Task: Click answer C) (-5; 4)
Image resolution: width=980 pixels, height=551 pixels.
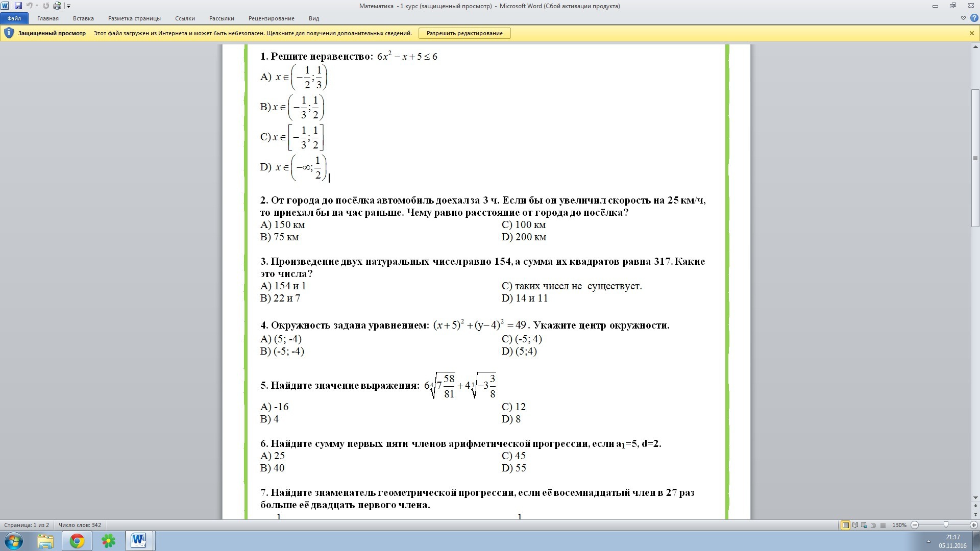Action: click(x=522, y=339)
